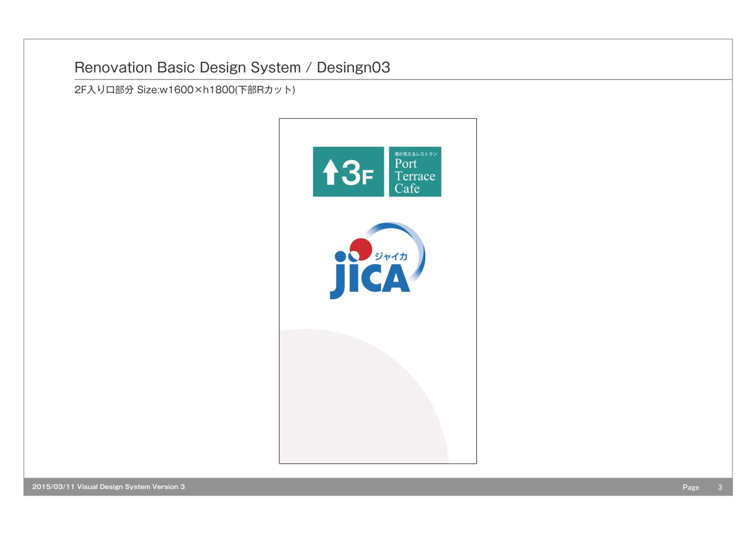Click the JICA logo
Image resolution: width=756 pixels, height=534 pixels.
click(x=377, y=260)
